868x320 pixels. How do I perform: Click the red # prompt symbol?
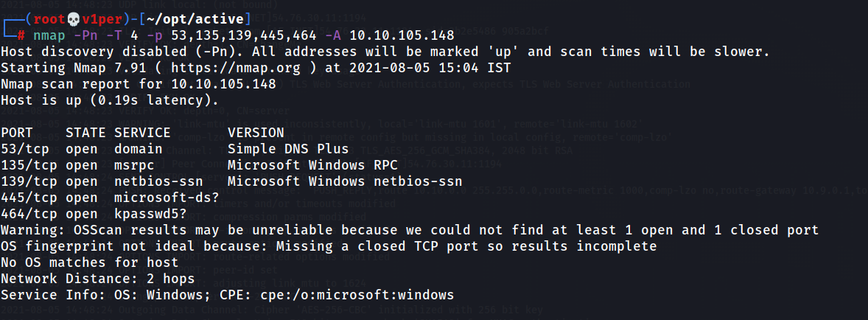click(21, 36)
